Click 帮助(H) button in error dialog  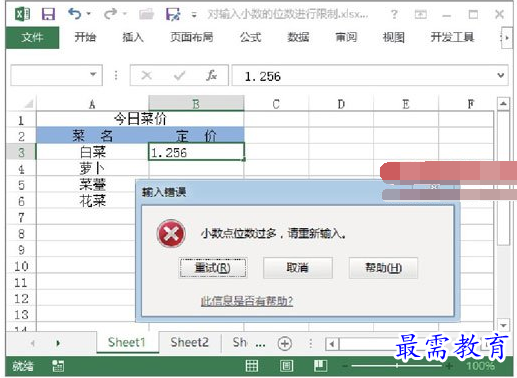click(383, 268)
